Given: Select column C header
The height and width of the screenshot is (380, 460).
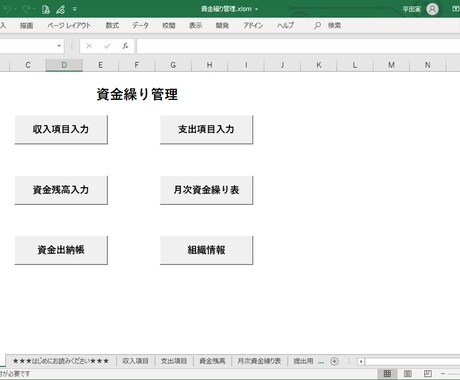Looking at the screenshot, I should tap(28, 65).
